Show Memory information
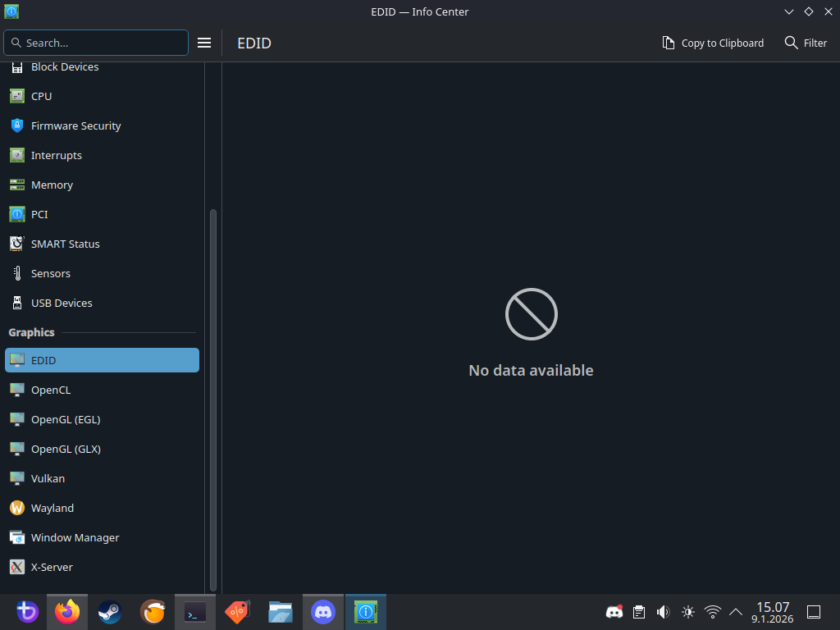The image size is (840, 630). [x=102, y=185]
